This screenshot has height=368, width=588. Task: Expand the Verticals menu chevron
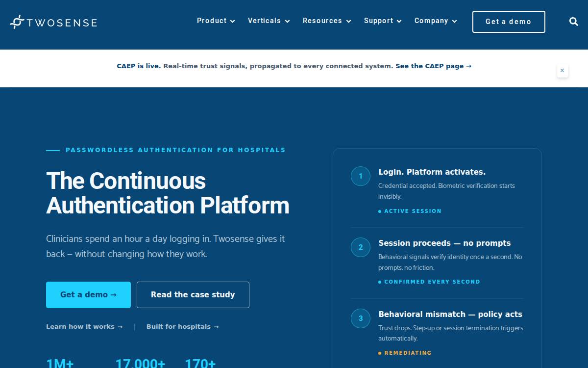click(288, 21)
